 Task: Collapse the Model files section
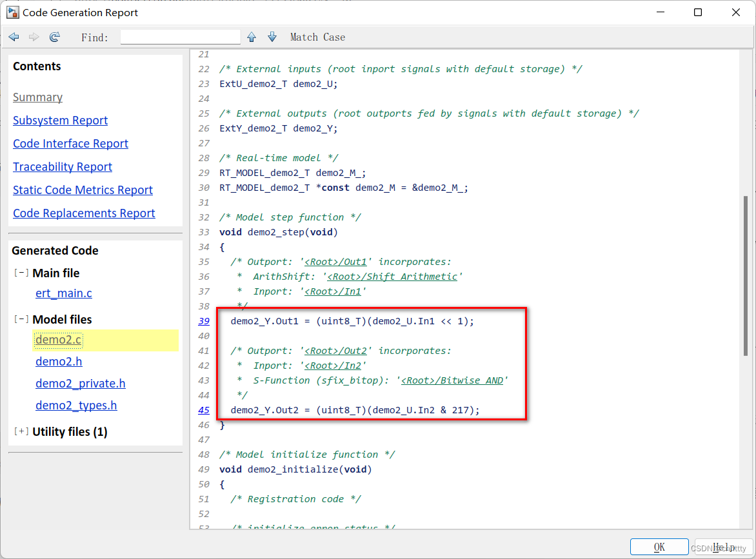[x=21, y=319]
